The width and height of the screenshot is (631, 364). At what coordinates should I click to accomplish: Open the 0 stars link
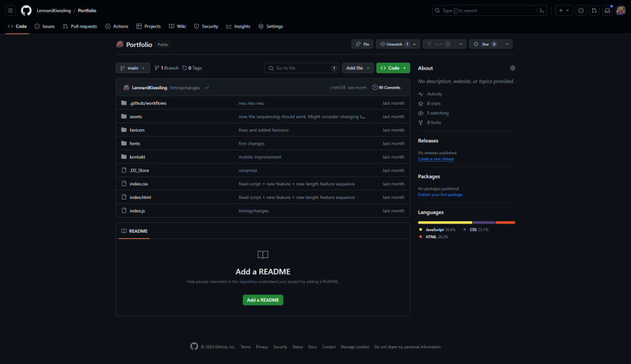[x=429, y=103]
